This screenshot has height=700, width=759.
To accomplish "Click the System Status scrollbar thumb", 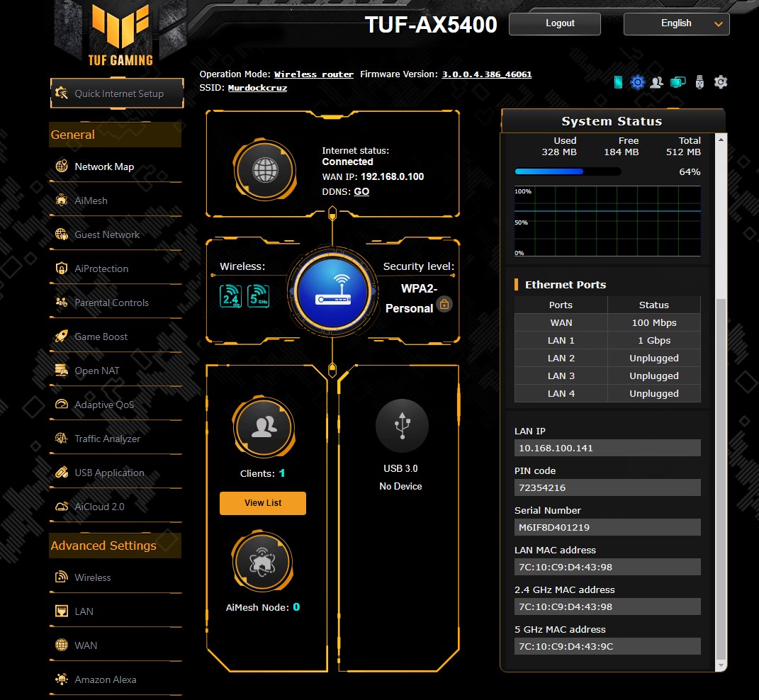I will click(x=721, y=478).
